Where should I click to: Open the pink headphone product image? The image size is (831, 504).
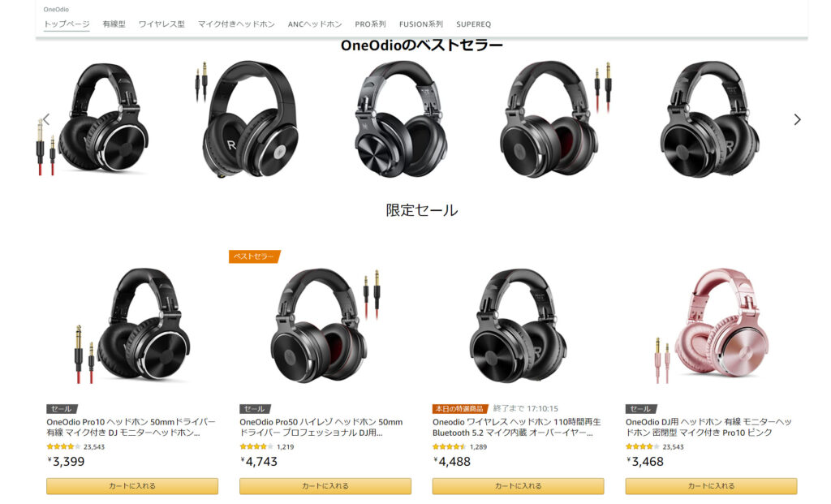[x=713, y=326]
